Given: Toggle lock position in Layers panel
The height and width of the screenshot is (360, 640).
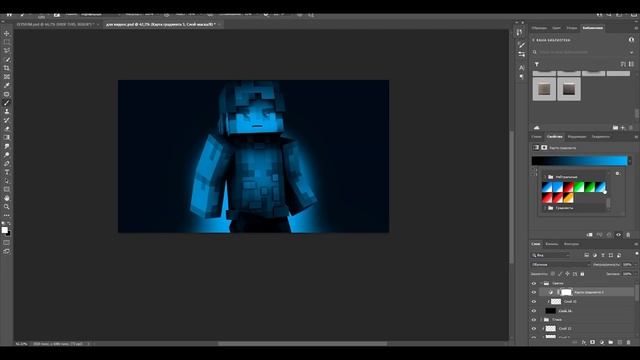Looking at the screenshot, I should pyautogui.click(x=567, y=274).
